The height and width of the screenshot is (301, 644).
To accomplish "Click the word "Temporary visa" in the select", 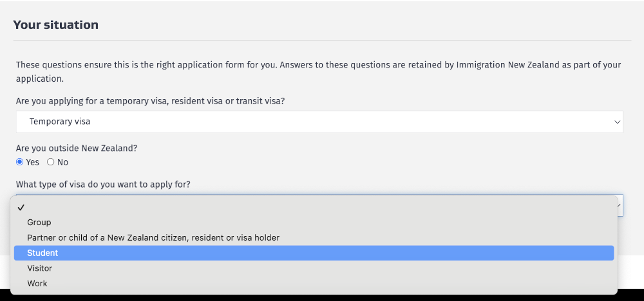I will tap(60, 122).
